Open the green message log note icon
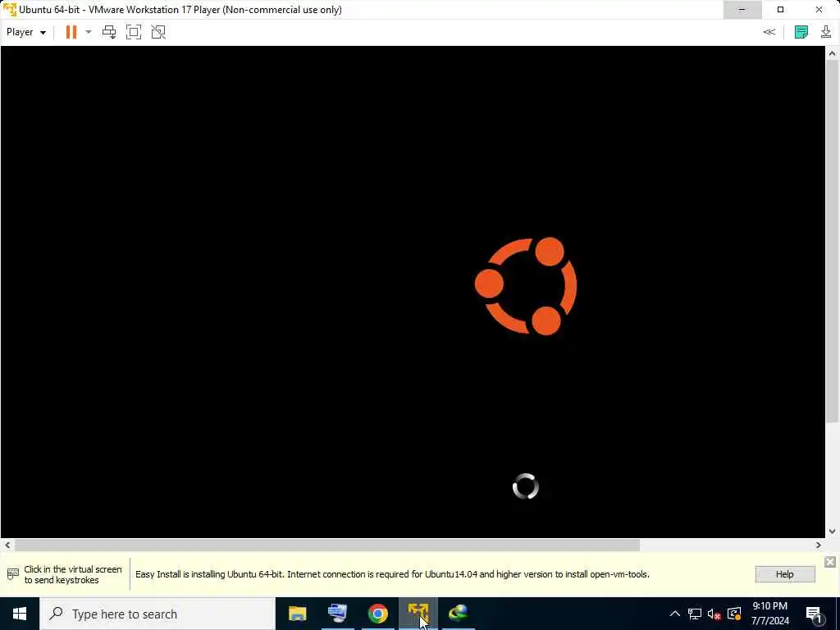 tap(801, 32)
